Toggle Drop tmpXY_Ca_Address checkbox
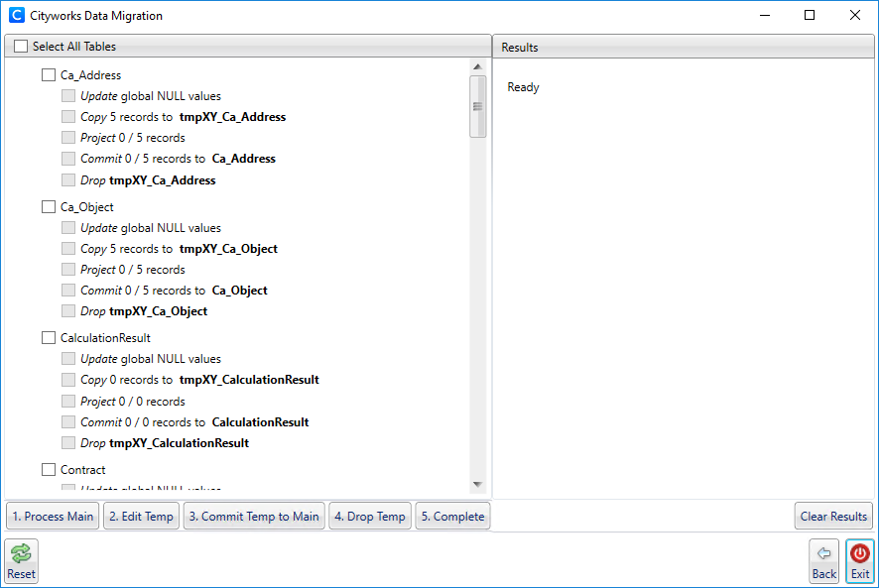 click(x=68, y=179)
